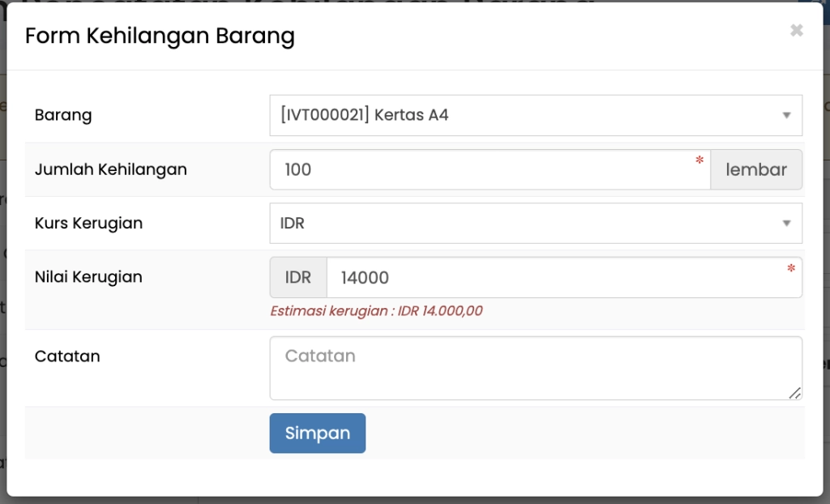Click the Catatan text area
Screen dimensions: 830x504
(535, 368)
